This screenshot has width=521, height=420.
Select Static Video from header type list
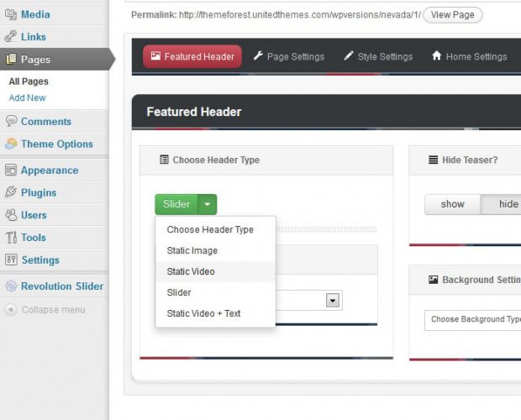[x=191, y=271]
